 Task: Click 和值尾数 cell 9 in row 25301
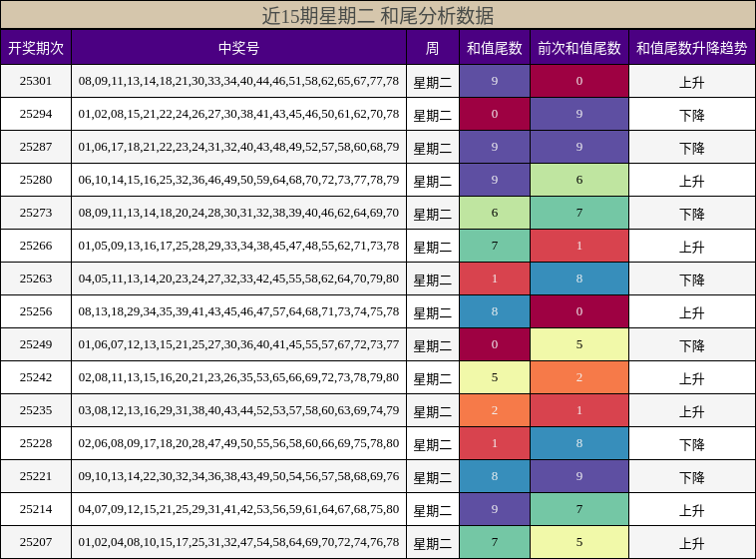(x=495, y=81)
